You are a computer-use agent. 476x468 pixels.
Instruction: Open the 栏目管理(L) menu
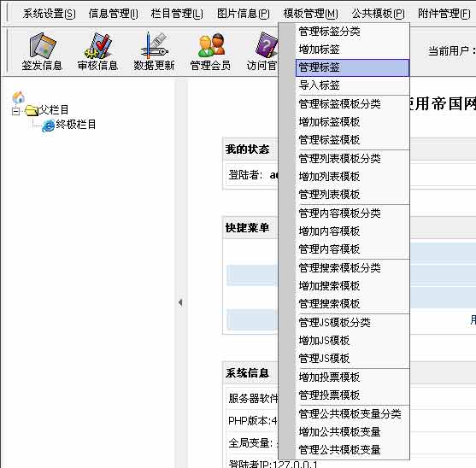(177, 14)
